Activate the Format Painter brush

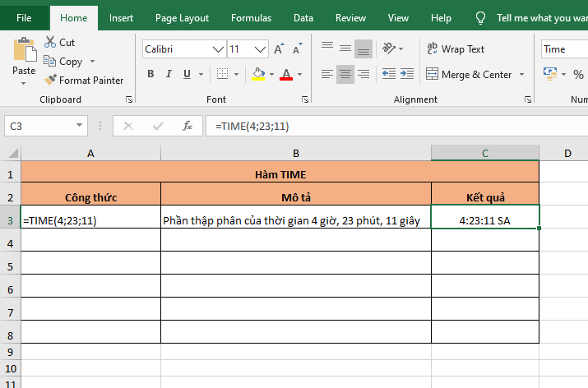(x=50, y=81)
